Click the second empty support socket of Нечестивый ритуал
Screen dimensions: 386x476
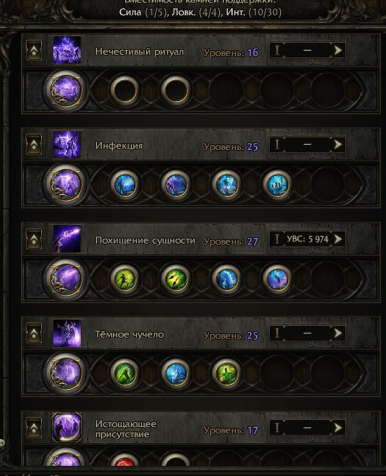point(176,90)
